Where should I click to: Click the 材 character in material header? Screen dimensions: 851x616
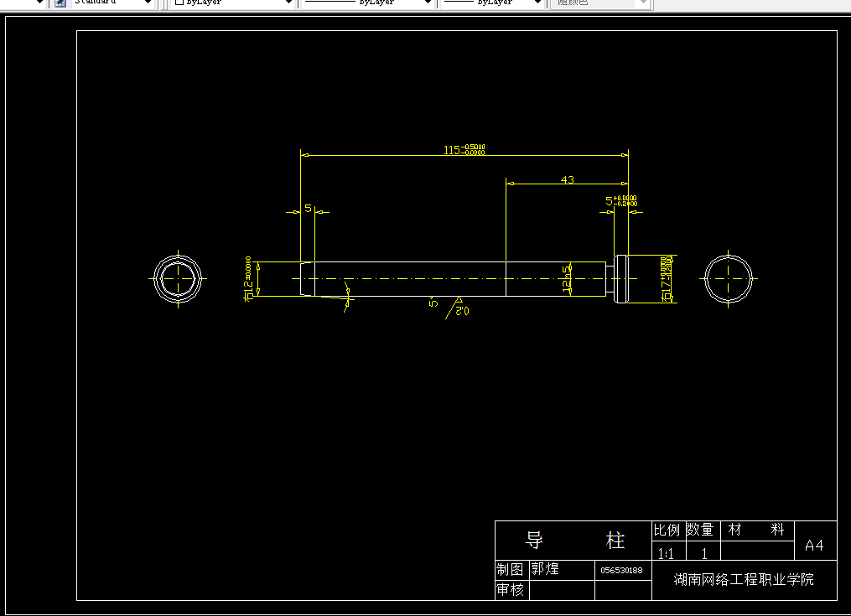[734, 530]
